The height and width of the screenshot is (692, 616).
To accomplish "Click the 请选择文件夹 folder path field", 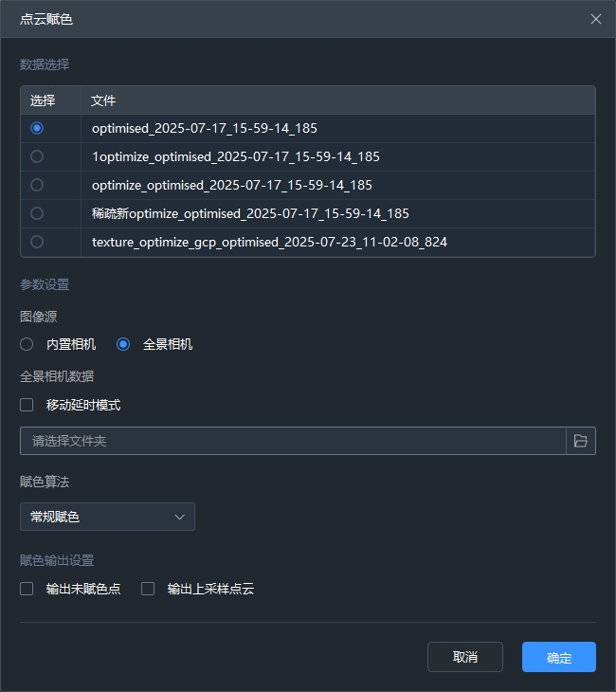I will coord(293,441).
